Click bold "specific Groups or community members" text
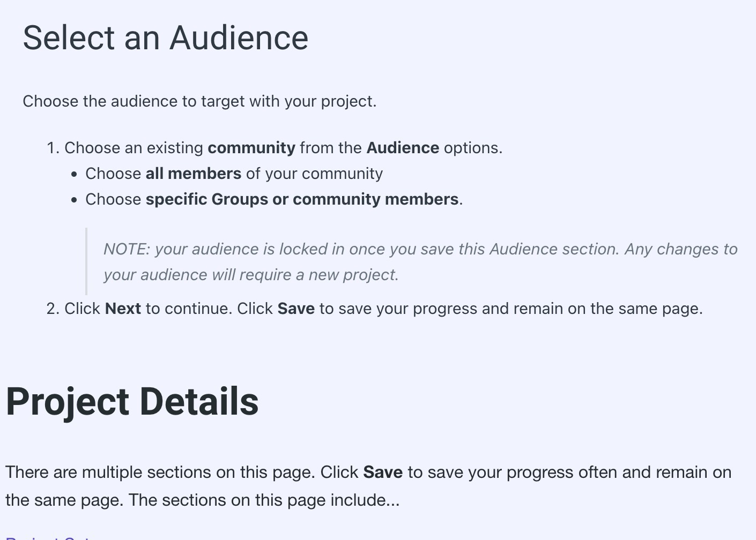Image resolution: width=756 pixels, height=540 pixels. (x=302, y=199)
